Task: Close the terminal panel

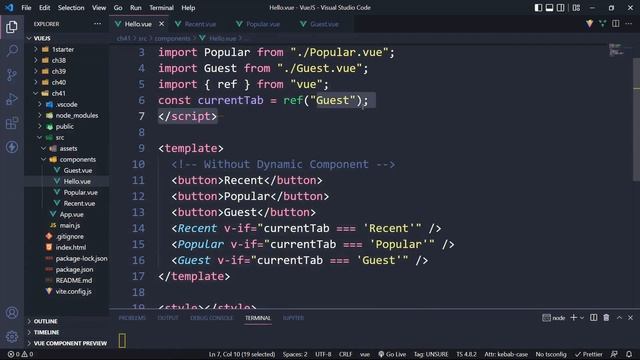Action: click(x=630, y=318)
